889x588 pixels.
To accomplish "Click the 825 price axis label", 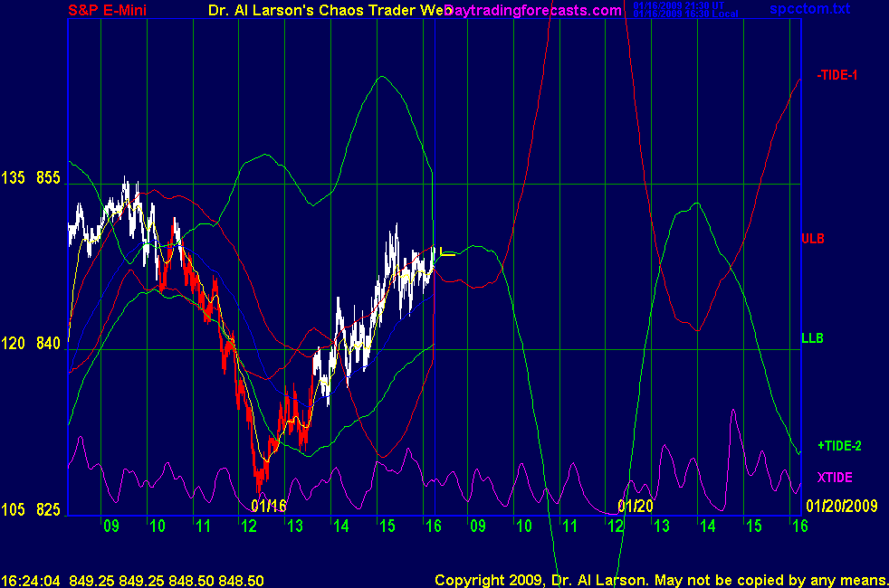I will click(x=48, y=510).
